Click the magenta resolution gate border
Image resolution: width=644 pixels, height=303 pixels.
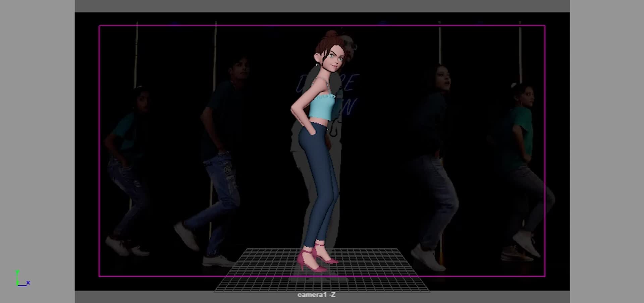(x=99, y=151)
